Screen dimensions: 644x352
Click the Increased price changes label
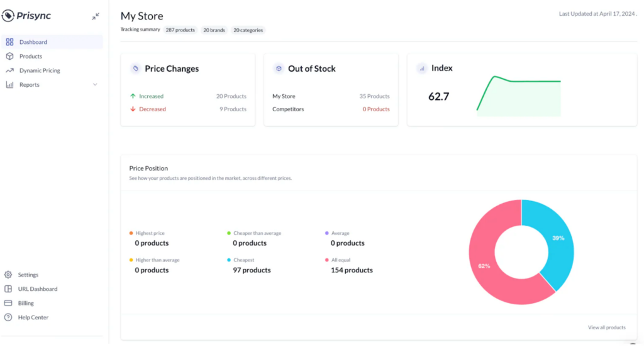point(151,96)
